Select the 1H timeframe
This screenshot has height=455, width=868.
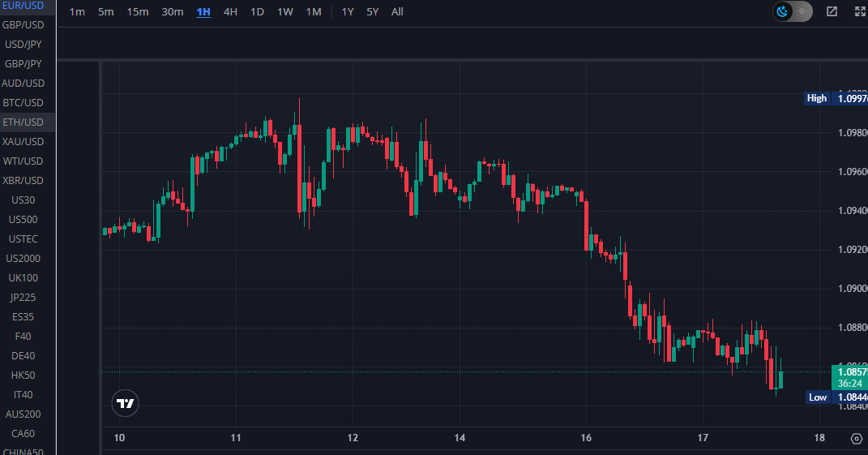[203, 11]
